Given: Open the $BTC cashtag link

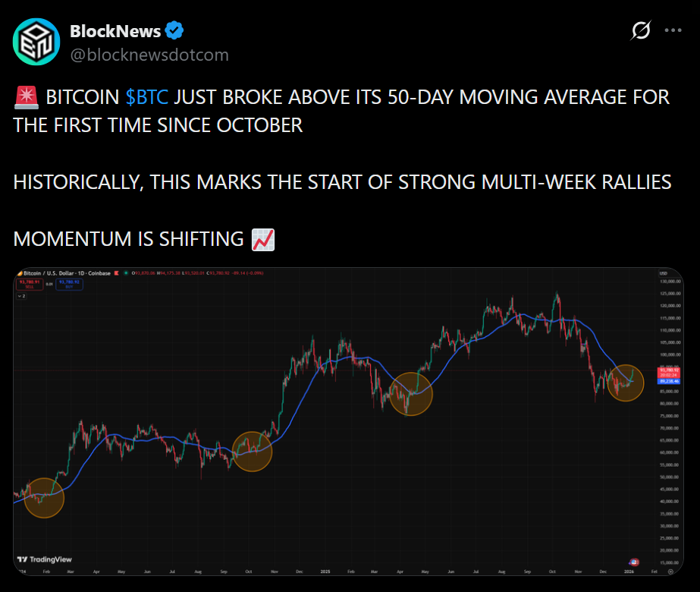Looking at the screenshot, I should [147, 98].
